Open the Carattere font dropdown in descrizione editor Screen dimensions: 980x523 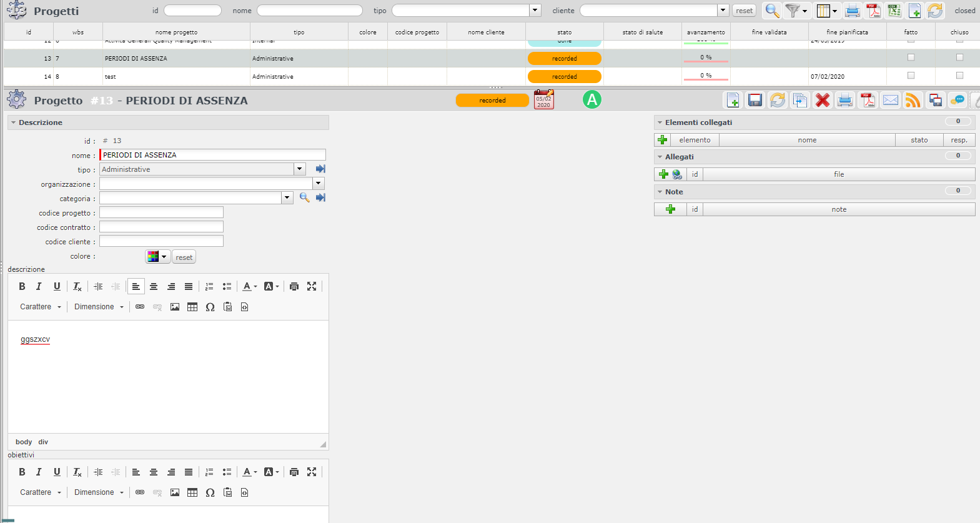coord(41,307)
